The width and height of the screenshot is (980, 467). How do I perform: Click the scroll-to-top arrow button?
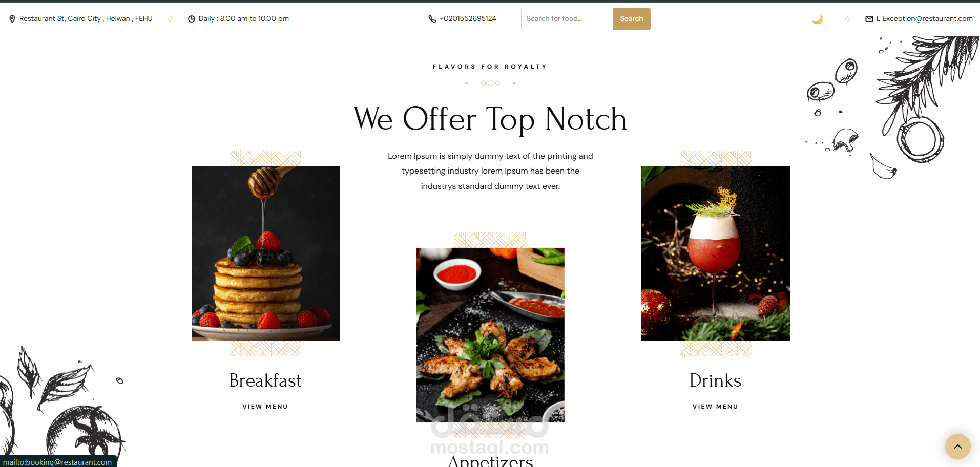[x=958, y=447]
